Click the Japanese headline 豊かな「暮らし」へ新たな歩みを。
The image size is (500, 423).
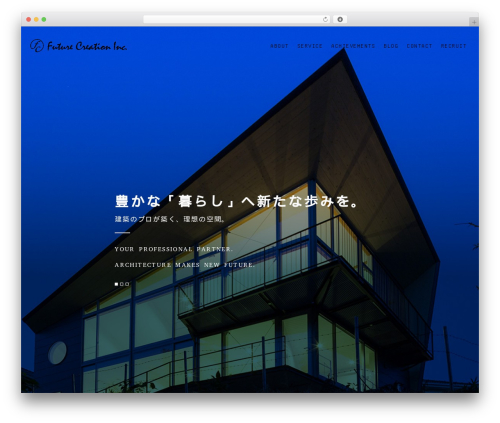[x=237, y=201]
